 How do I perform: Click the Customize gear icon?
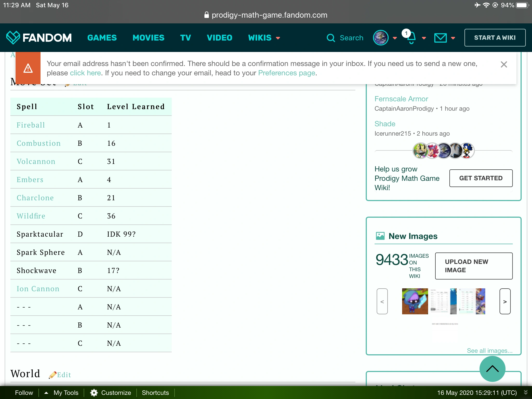tap(94, 393)
